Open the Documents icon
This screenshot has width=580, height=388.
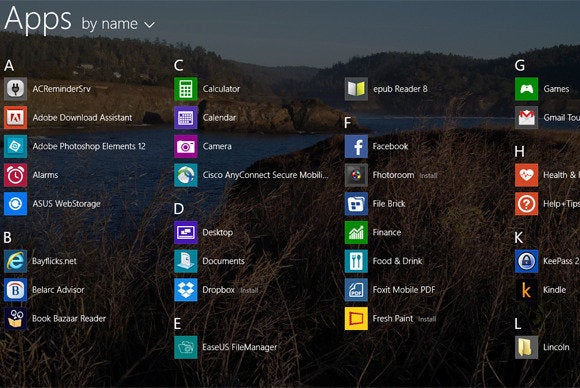(186, 261)
